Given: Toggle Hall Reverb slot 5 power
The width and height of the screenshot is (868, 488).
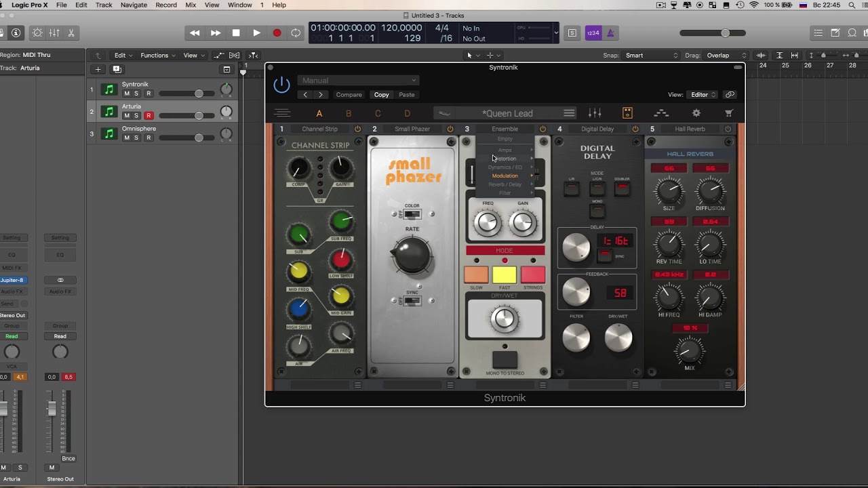Looking at the screenshot, I should (728, 129).
